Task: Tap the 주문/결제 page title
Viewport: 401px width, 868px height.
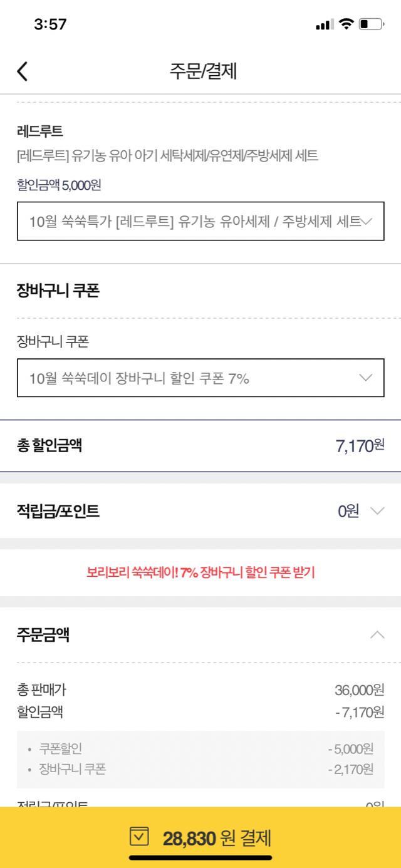Action: [203, 71]
